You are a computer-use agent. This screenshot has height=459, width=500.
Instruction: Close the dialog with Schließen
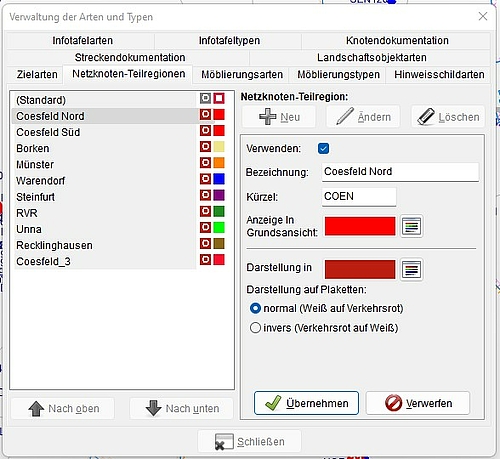coord(250,442)
